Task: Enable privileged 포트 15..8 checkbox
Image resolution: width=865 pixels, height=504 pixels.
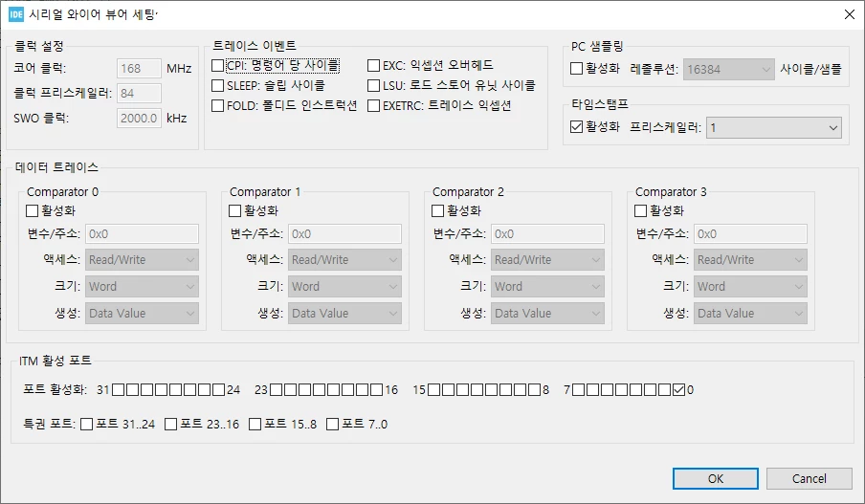Action: point(255,424)
